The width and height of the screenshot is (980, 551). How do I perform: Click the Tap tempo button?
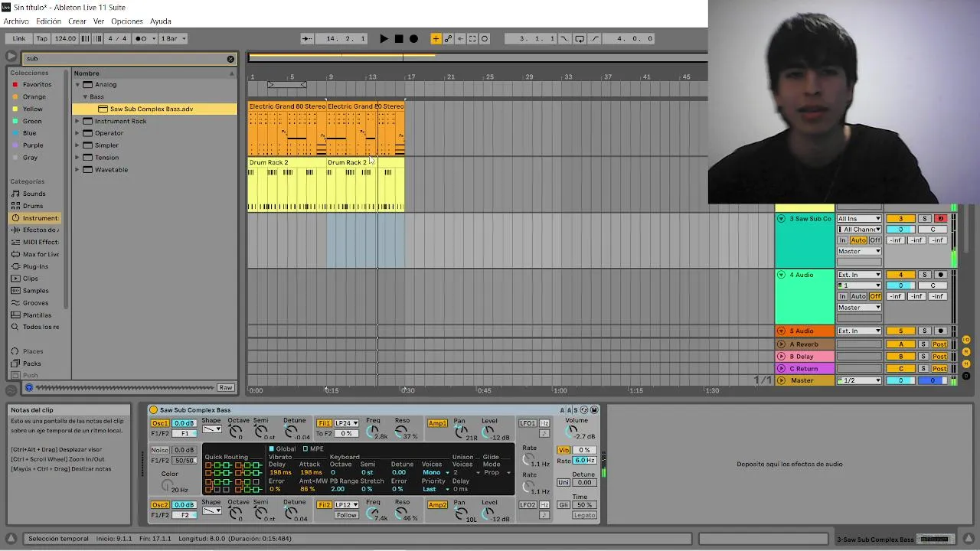tap(42, 38)
